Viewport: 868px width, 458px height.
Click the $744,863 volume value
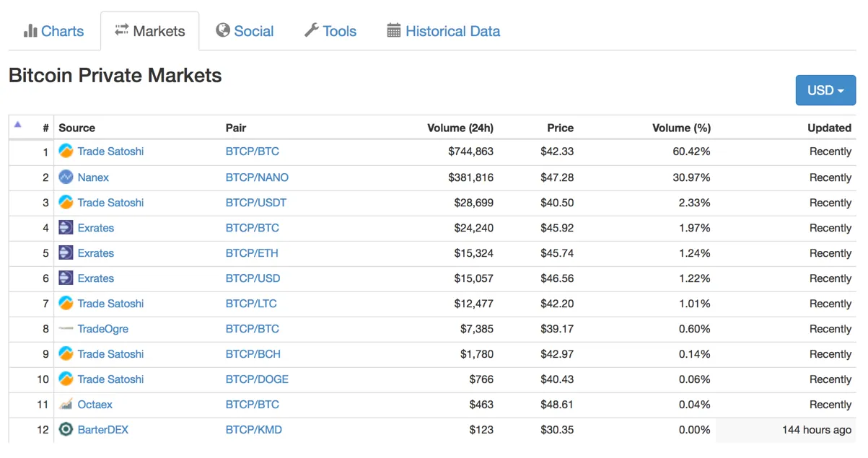point(471,151)
